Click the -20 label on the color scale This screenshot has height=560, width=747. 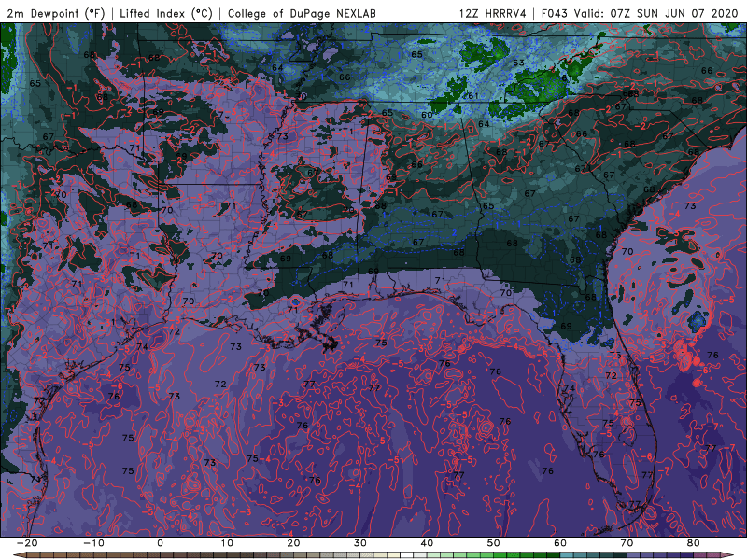point(27,543)
